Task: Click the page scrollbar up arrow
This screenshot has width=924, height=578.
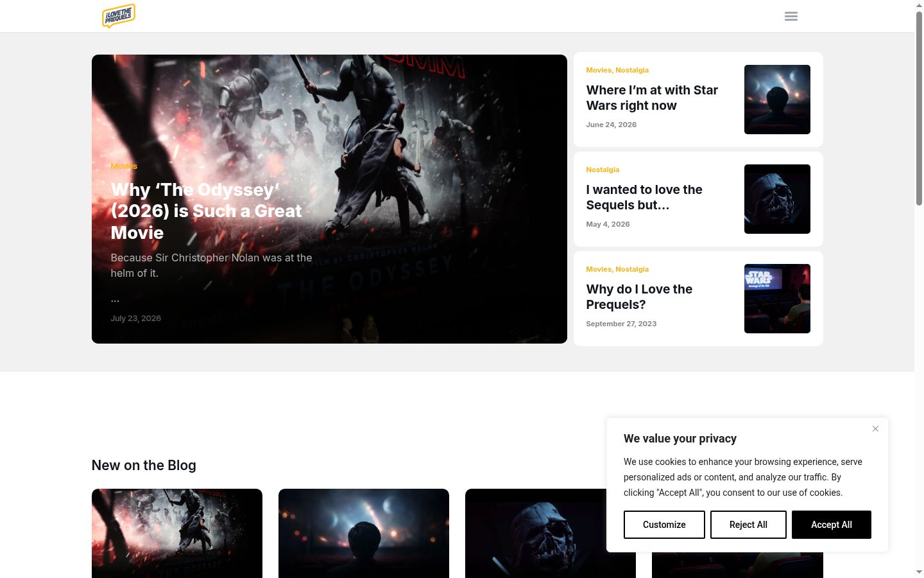Action: click(x=919, y=5)
